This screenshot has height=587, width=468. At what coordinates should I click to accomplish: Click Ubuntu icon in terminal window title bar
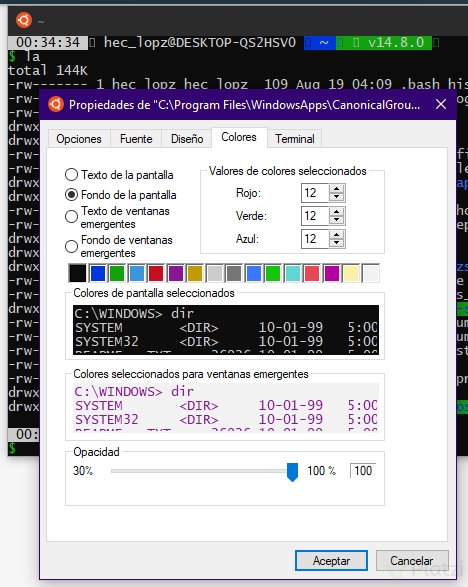pos(24,20)
